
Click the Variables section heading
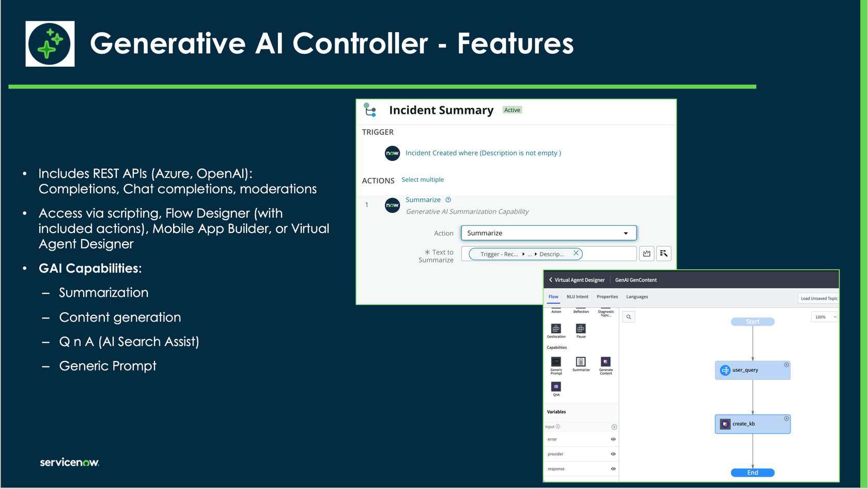point(556,412)
